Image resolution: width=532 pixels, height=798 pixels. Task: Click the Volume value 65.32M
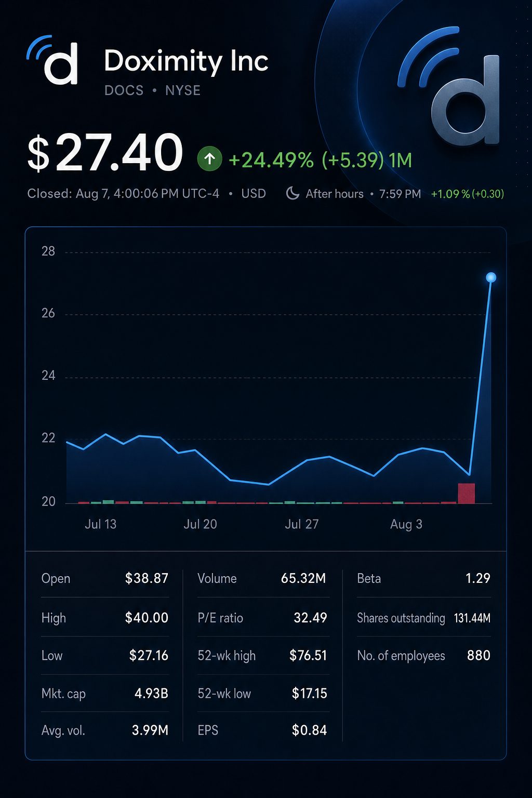(x=303, y=578)
